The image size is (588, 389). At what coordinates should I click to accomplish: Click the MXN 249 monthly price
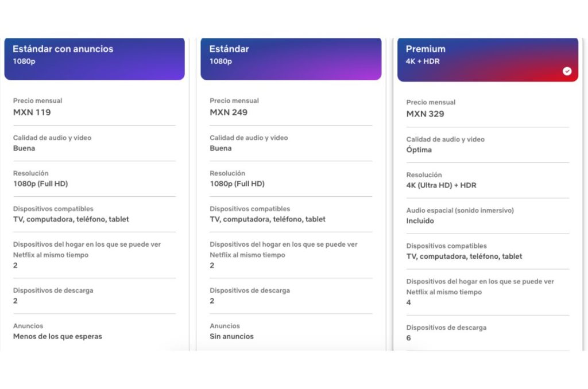[x=229, y=112]
